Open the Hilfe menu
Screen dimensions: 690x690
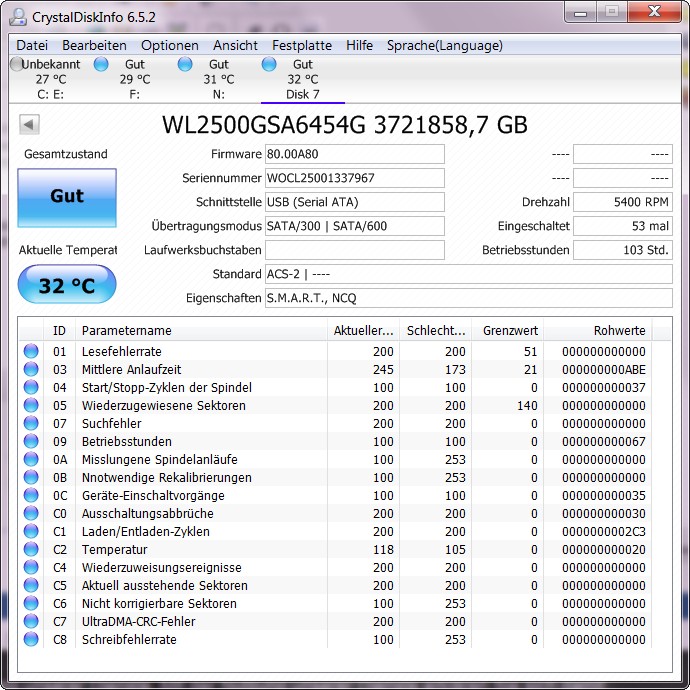(360, 45)
